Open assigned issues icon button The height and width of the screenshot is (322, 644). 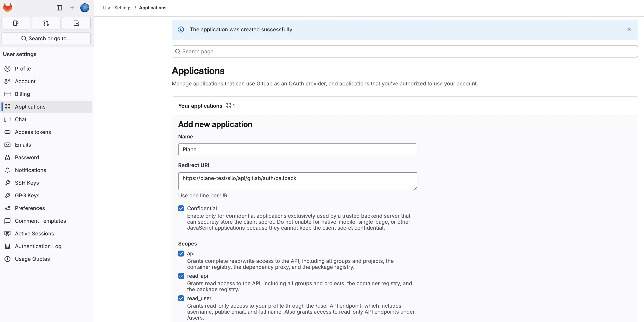(16, 23)
